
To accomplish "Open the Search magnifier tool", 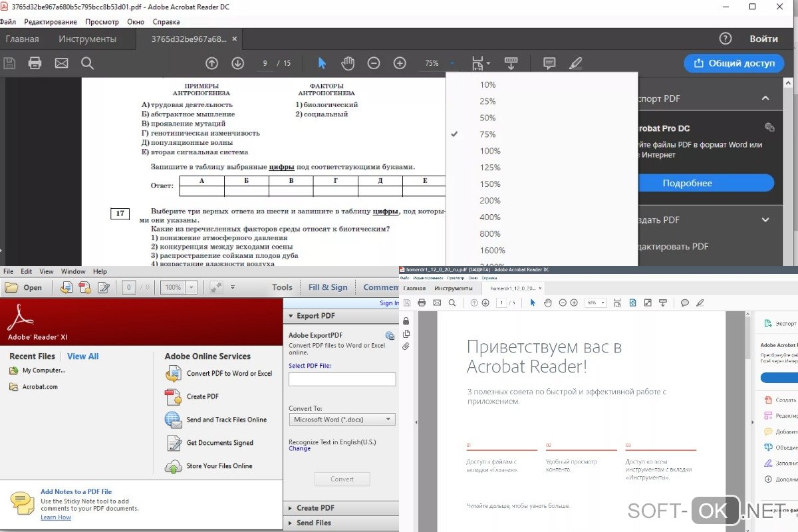I will (87, 63).
